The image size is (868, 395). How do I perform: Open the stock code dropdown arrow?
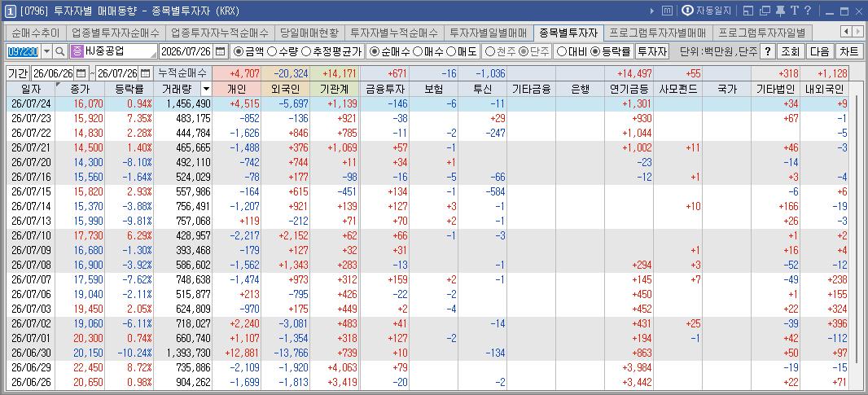tap(46, 52)
